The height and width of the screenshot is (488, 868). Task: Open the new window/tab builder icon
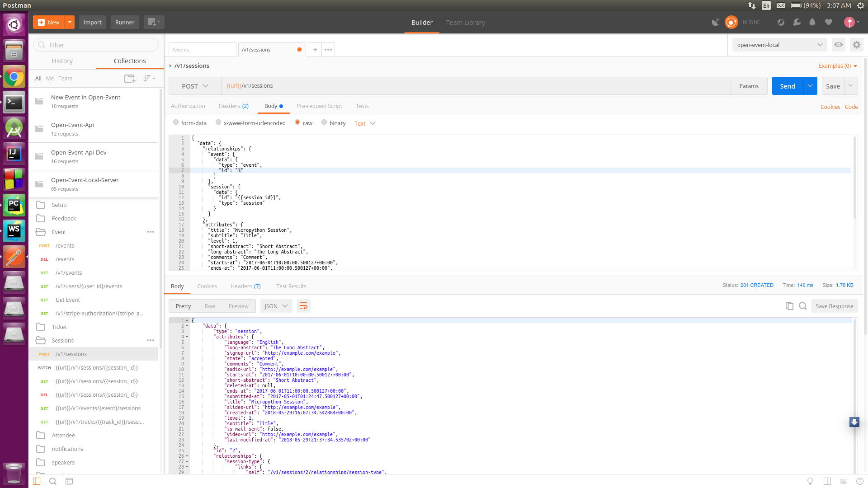click(154, 22)
